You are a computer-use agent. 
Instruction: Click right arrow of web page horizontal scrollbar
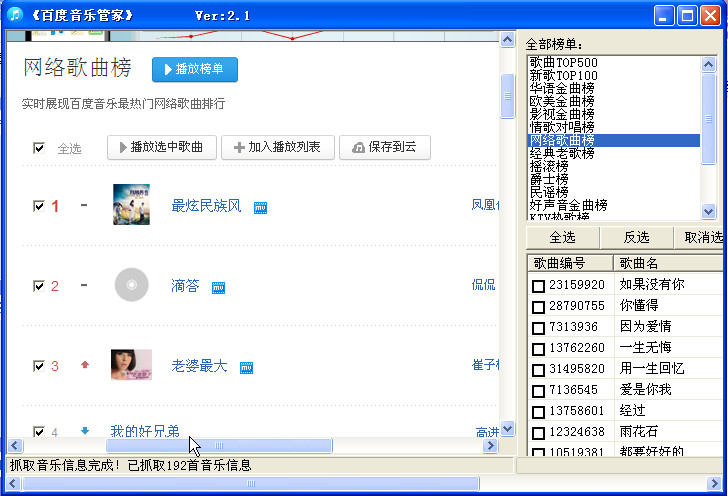(x=490, y=446)
